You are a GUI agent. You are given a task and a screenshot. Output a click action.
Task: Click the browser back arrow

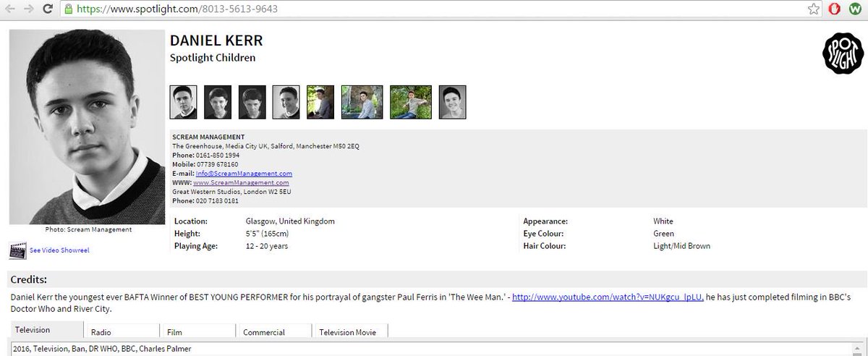(x=10, y=9)
